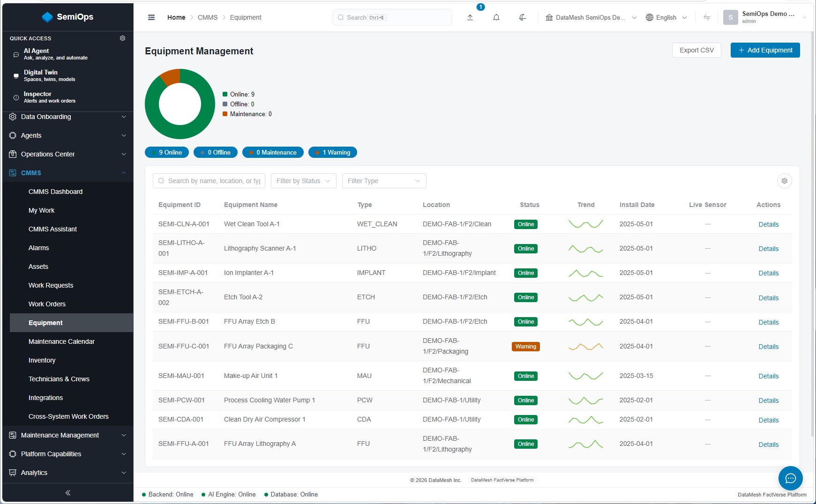Open the English language dropdown

click(666, 17)
